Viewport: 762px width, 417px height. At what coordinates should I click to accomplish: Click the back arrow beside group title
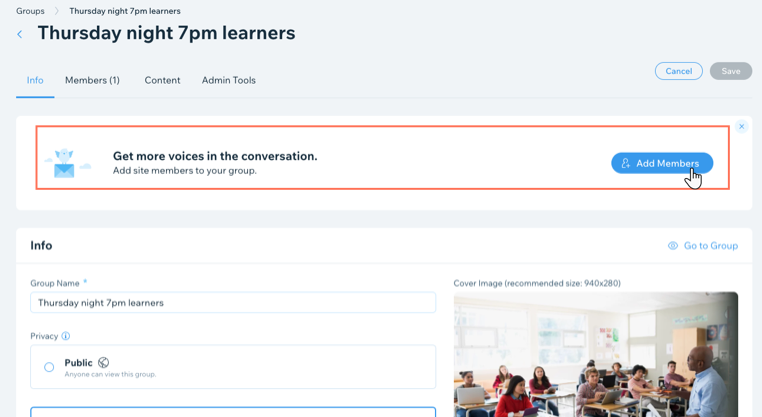pos(19,34)
